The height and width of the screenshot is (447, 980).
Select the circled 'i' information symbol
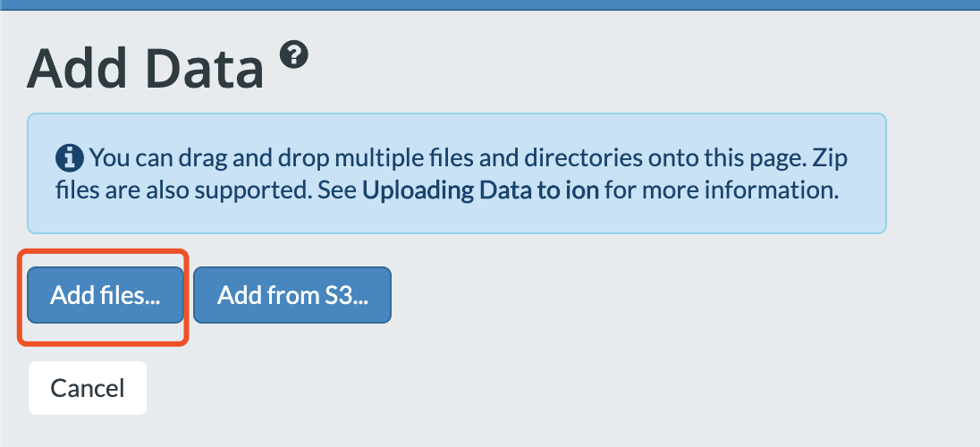tap(70, 158)
